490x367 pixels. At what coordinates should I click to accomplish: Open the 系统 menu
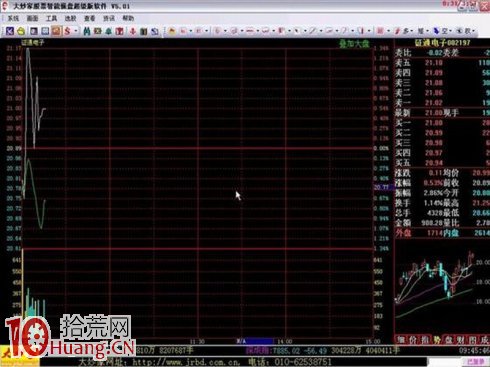click(13, 19)
